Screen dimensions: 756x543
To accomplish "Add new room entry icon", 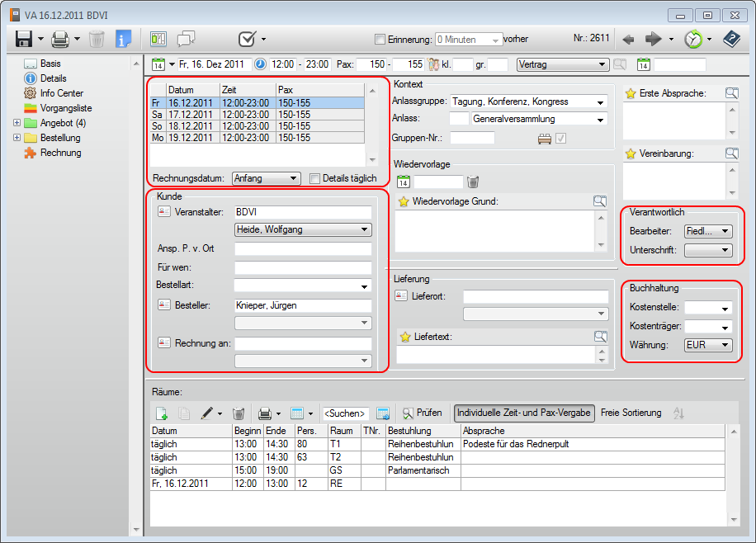I will pos(162,413).
